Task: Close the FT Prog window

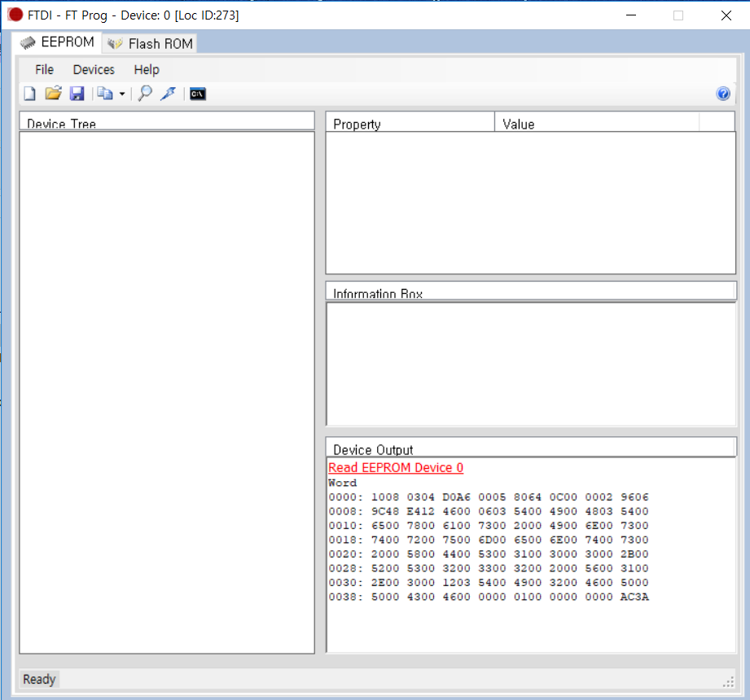Action: click(x=726, y=15)
